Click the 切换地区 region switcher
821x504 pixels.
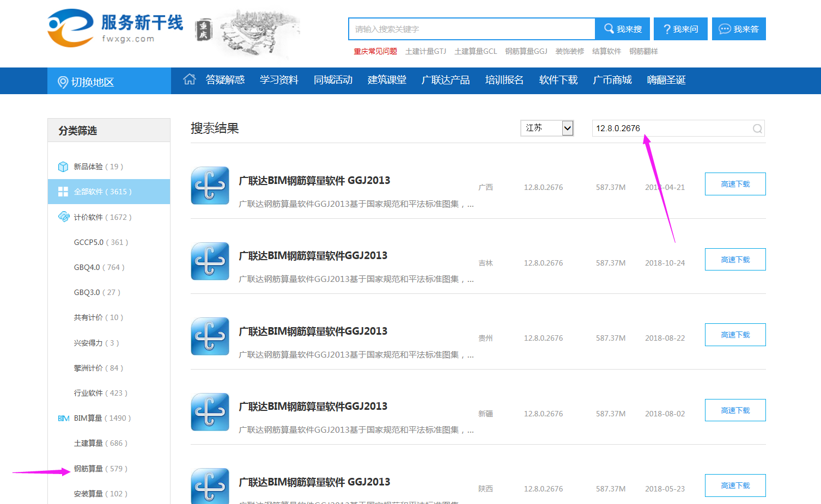[x=109, y=81]
